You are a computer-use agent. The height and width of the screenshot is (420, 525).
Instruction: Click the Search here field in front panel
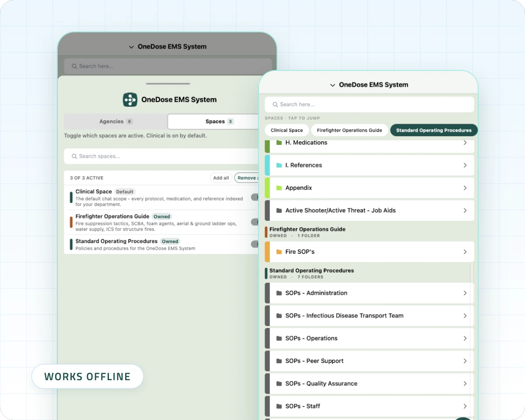tap(369, 105)
